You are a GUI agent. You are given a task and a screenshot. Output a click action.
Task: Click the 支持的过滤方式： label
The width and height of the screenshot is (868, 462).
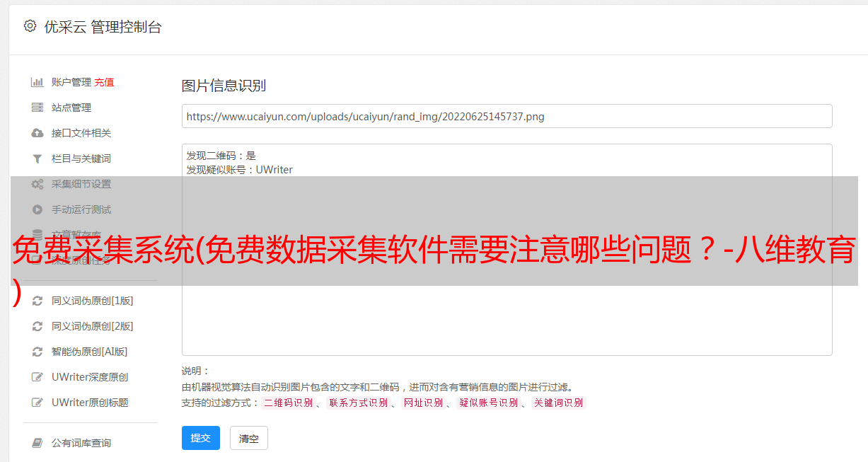[x=221, y=403]
